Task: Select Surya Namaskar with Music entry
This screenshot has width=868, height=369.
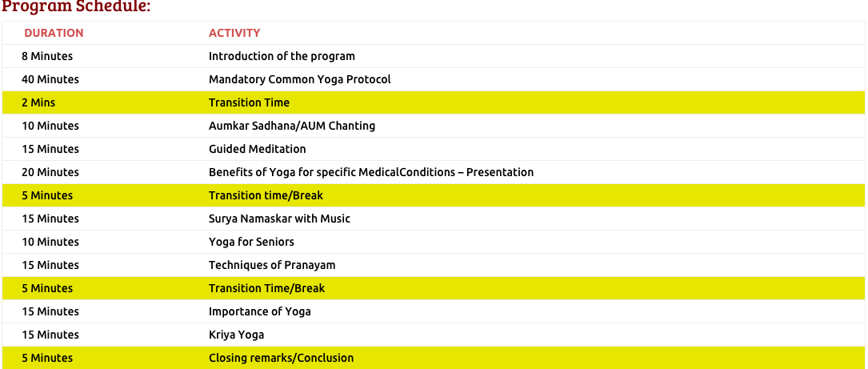Action: click(x=279, y=219)
